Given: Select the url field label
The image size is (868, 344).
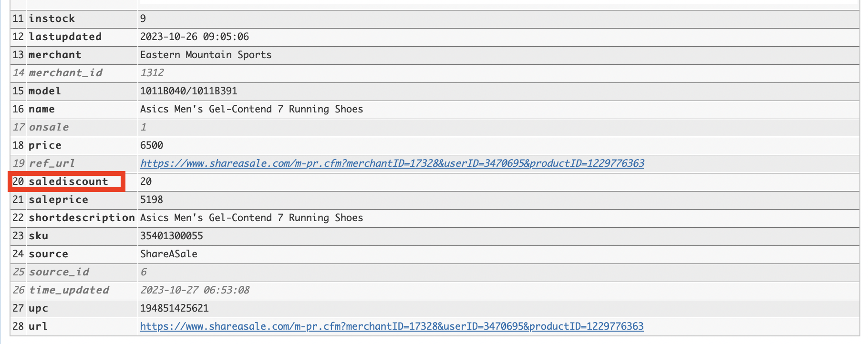Looking at the screenshot, I should coord(38,326).
